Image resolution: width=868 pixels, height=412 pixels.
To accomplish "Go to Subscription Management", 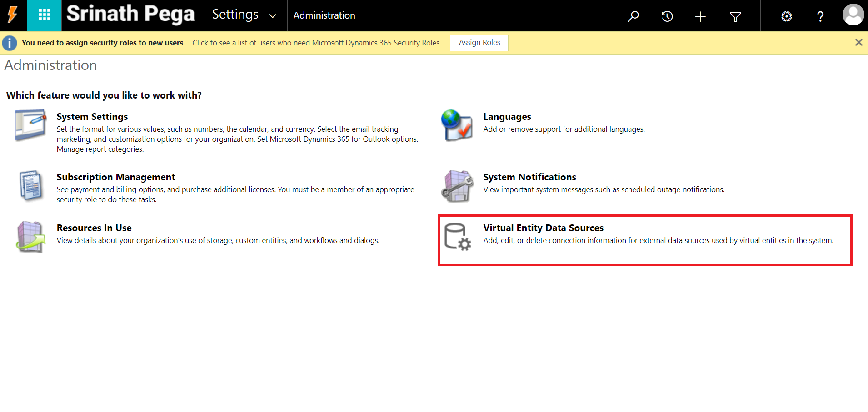I will coord(115,177).
